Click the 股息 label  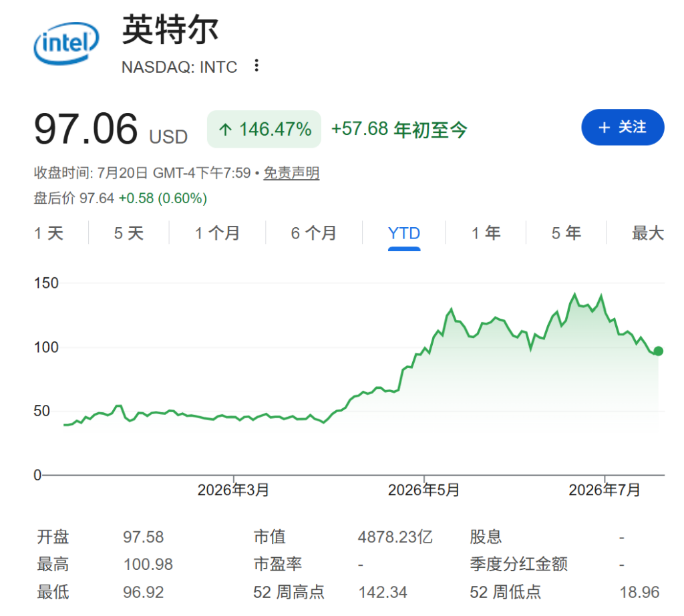486,537
